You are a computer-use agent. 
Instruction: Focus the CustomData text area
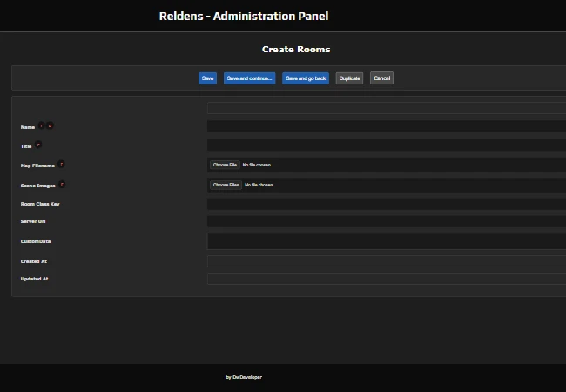tap(387, 241)
